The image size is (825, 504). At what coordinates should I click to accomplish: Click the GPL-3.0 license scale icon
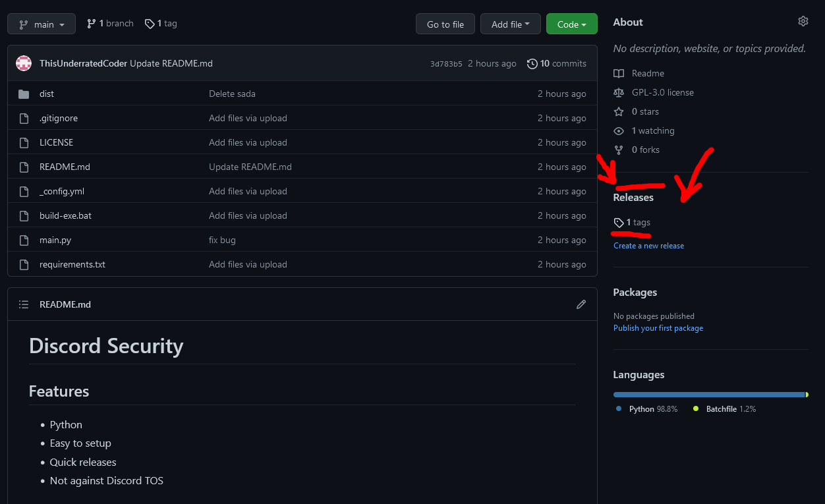618,92
